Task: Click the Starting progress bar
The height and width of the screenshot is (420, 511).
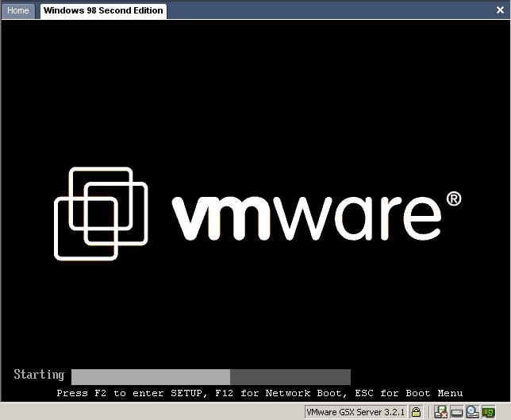Action: pyautogui.click(x=211, y=377)
